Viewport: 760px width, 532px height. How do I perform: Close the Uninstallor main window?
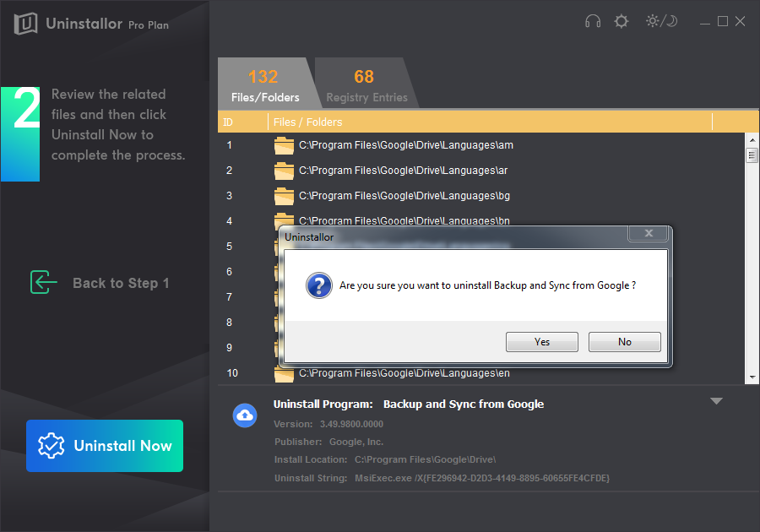point(740,21)
